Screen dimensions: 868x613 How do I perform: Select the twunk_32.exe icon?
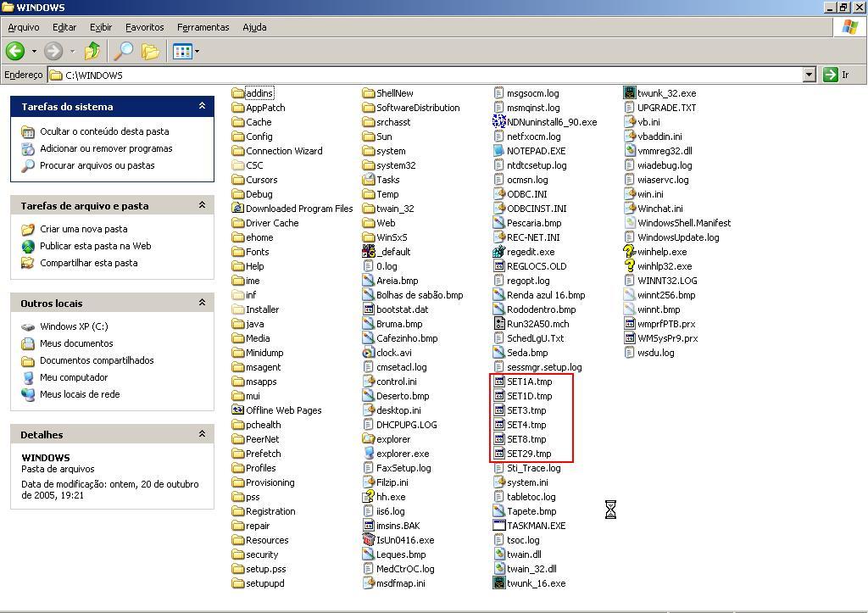(x=630, y=93)
